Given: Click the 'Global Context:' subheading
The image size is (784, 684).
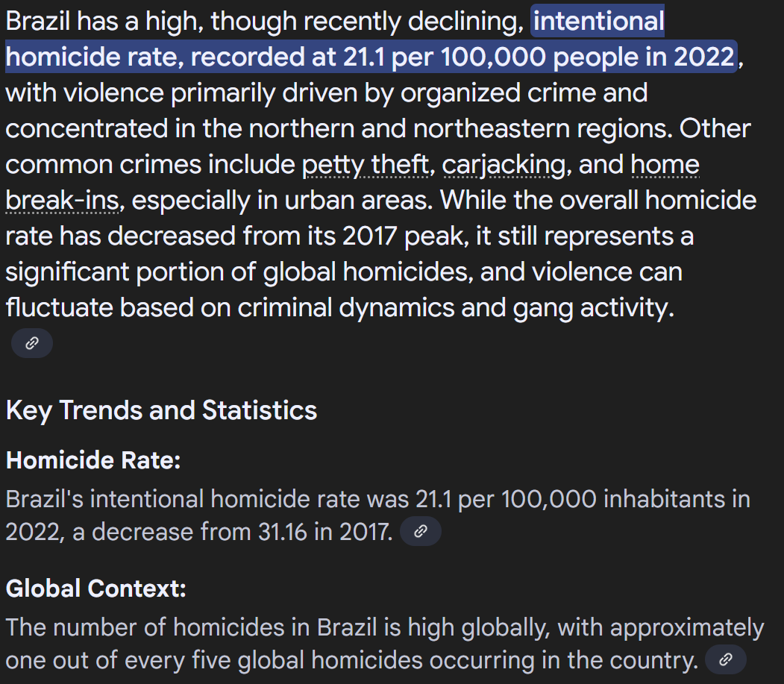Looking at the screenshot, I should 95,589.
